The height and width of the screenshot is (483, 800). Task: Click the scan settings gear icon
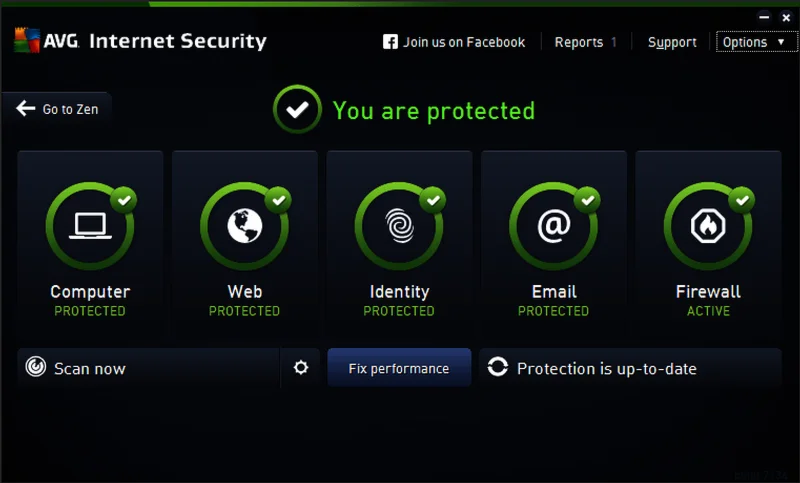[301, 368]
